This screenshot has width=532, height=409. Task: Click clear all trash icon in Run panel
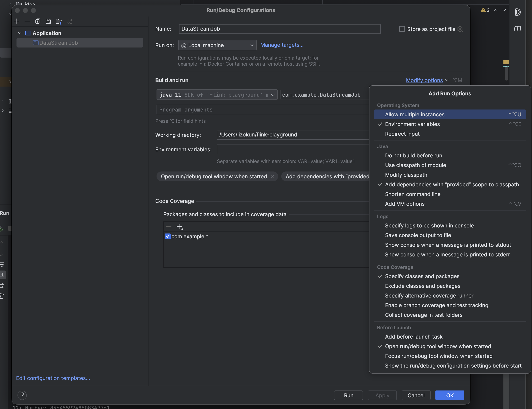(2, 296)
